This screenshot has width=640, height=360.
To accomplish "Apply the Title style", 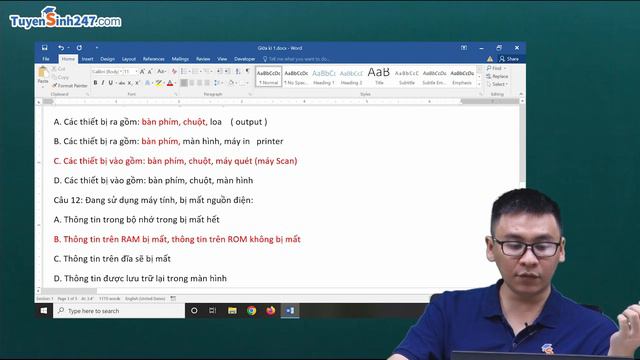I will pos(379,76).
